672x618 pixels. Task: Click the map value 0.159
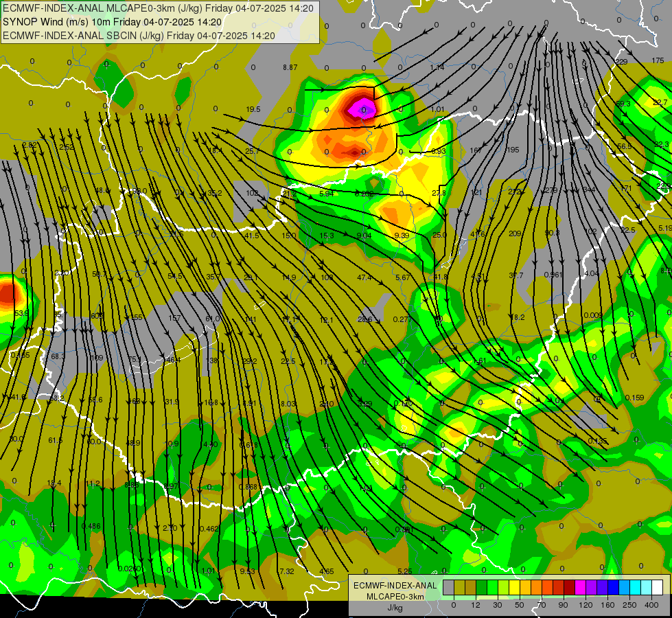pos(634,398)
